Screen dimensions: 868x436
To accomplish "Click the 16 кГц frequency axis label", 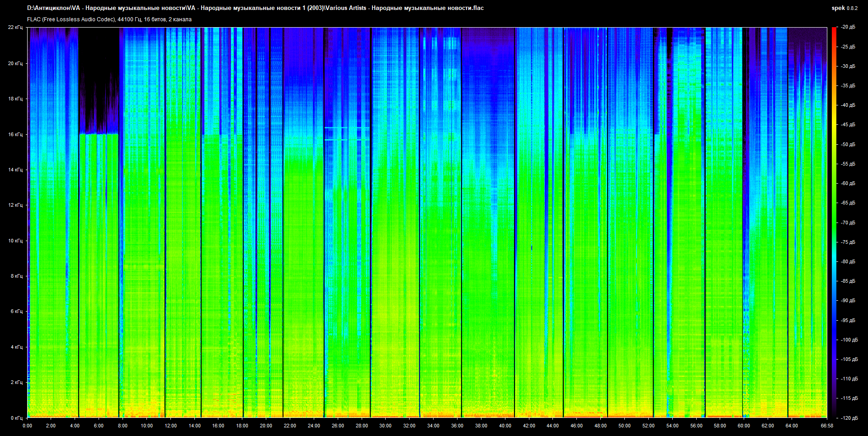I will pyautogui.click(x=15, y=134).
